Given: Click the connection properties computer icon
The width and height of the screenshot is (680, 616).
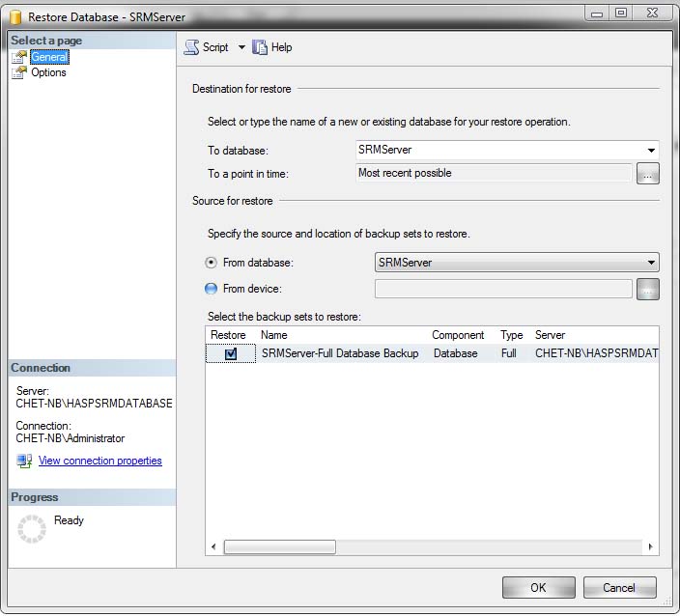Looking at the screenshot, I should point(24,461).
